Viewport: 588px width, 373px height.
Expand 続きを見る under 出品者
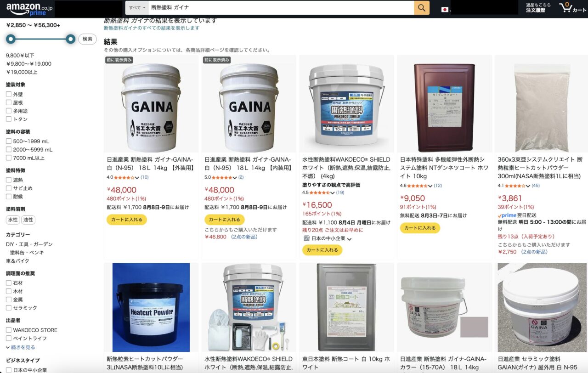click(21, 347)
